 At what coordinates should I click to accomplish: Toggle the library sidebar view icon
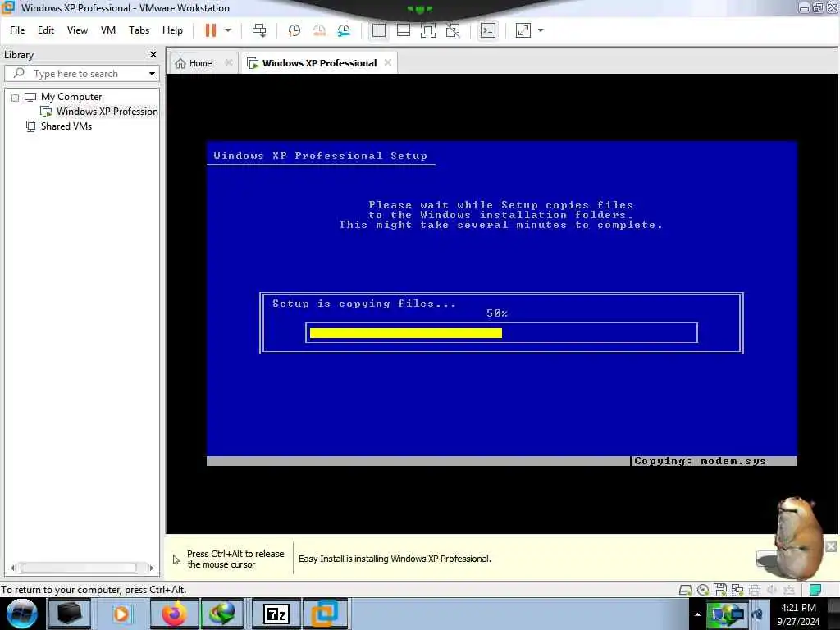pyautogui.click(x=379, y=30)
